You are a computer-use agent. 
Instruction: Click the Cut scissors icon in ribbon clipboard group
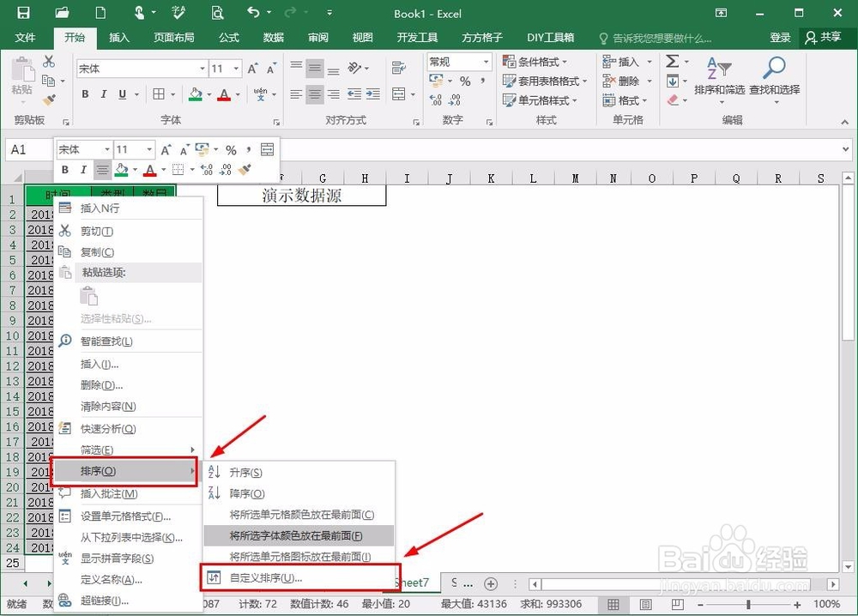49,61
